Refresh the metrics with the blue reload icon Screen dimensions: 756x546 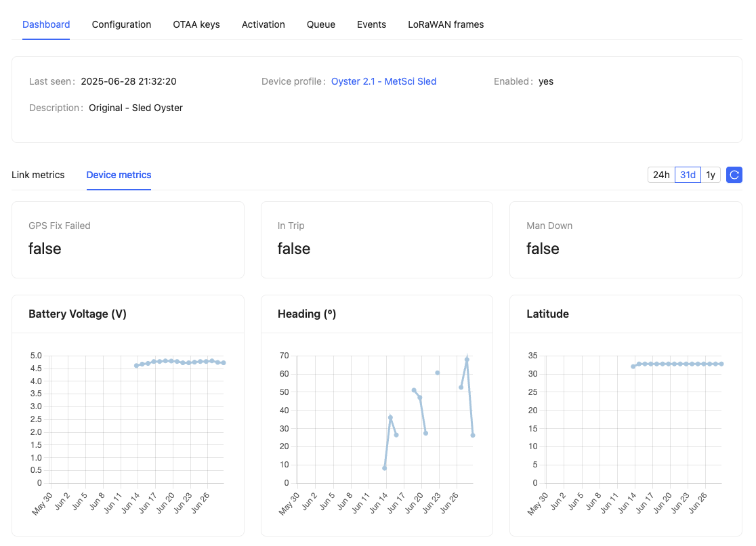[734, 175]
